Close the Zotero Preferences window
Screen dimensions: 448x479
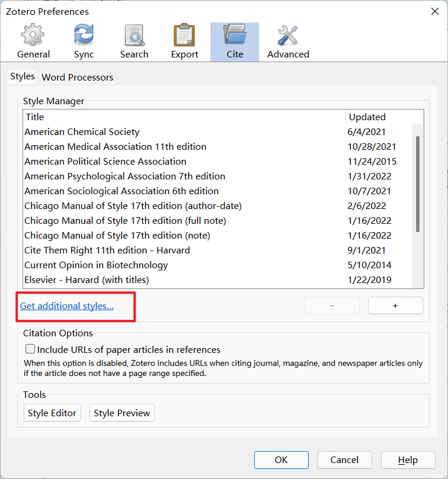point(435,12)
